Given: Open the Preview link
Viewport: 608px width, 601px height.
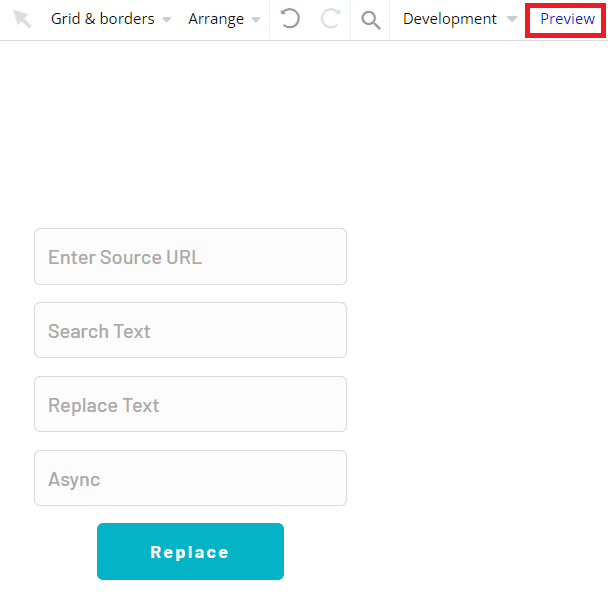Looking at the screenshot, I should tap(567, 19).
